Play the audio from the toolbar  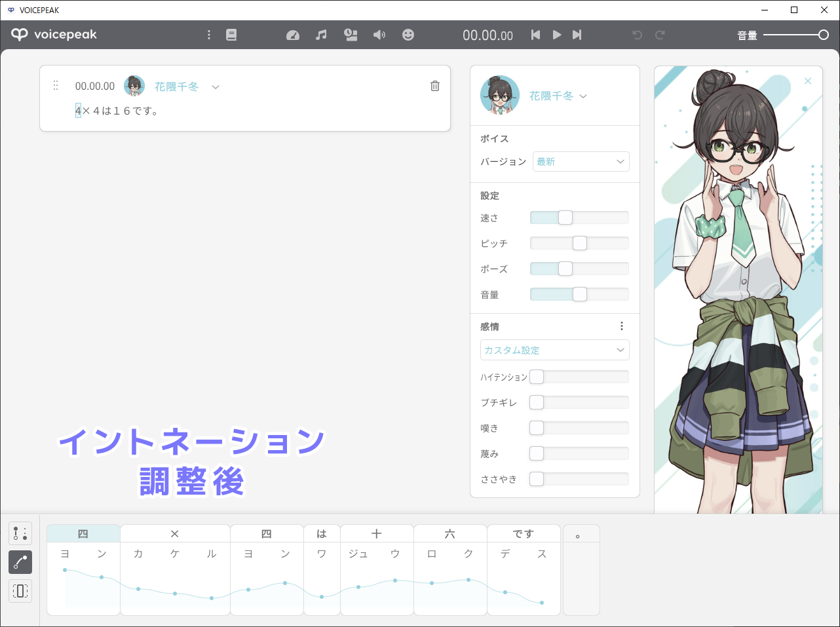557,35
